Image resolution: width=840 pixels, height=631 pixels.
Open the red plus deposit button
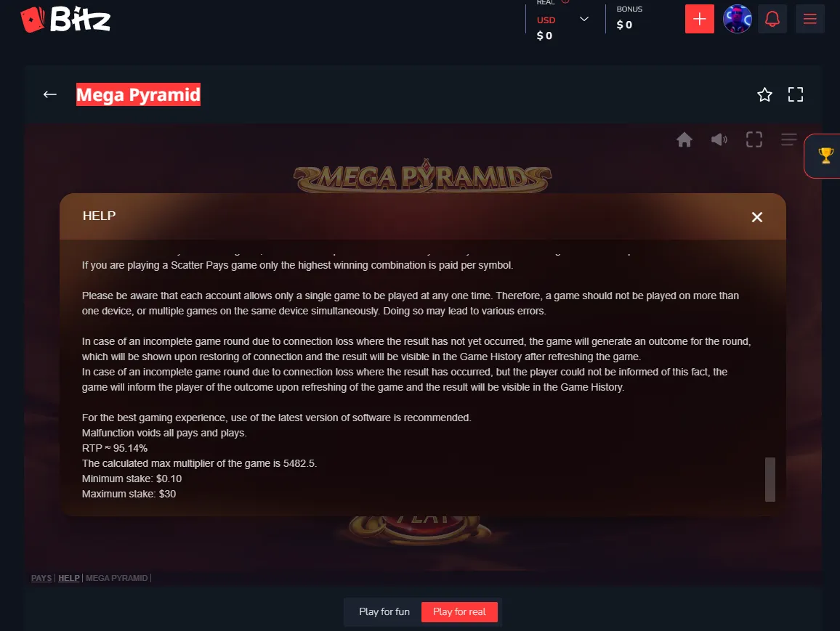(x=699, y=20)
